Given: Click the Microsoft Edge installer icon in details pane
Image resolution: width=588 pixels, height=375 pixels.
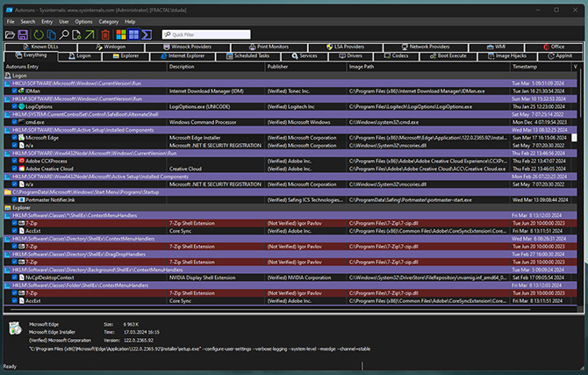Looking at the screenshot, I should 16,328.
